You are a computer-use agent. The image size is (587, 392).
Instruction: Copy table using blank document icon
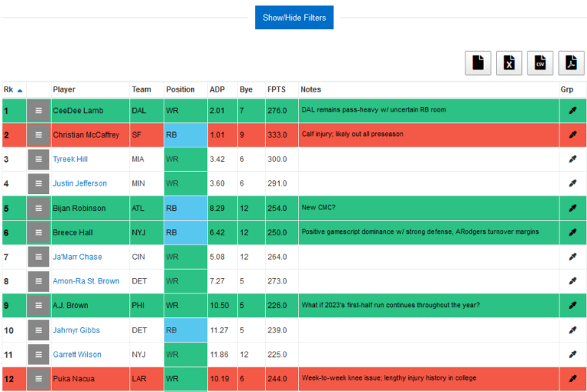tap(478, 63)
